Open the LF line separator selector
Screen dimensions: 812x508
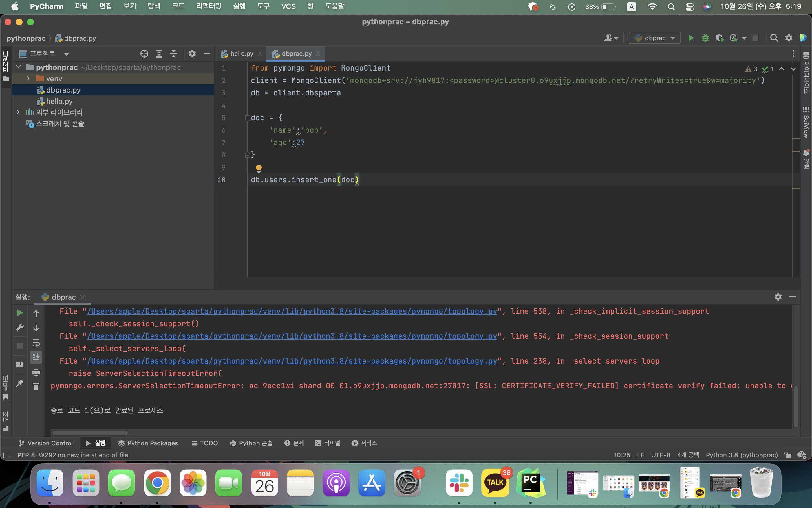tap(641, 455)
